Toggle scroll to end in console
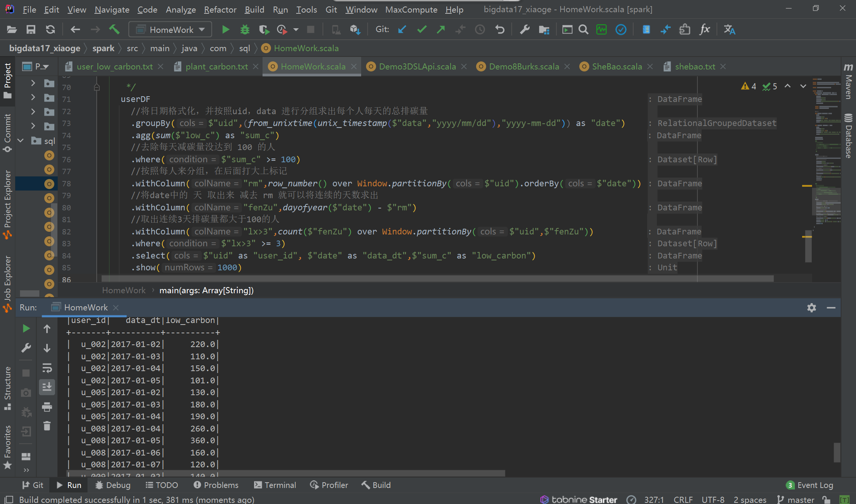This screenshot has width=856, height=504. (x=47, y=387)
